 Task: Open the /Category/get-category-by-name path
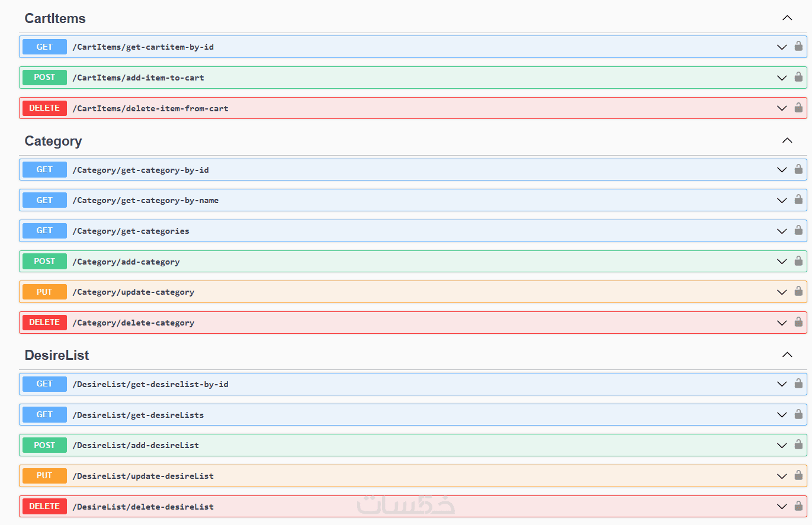point(146,201)
